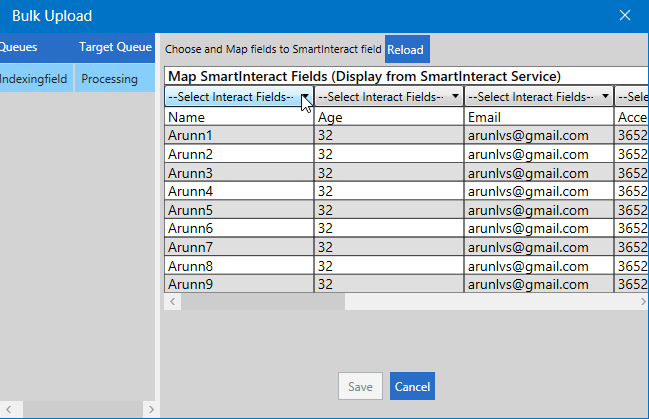Select the Processing cell in Target Queue

point(110,79)
